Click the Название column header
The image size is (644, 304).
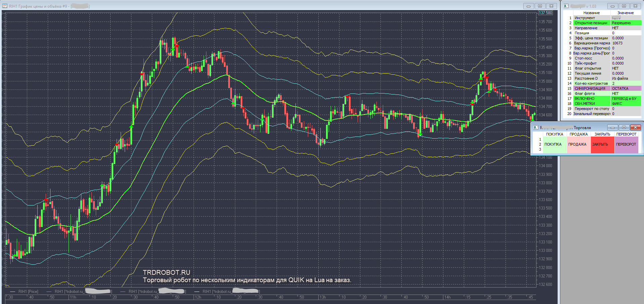(591, 13)
